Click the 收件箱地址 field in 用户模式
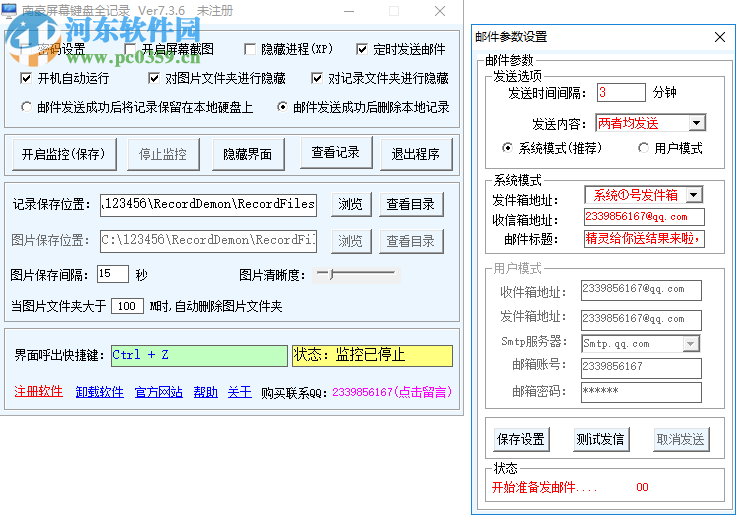Screen dimensions: 749x526 coord(641,290)
